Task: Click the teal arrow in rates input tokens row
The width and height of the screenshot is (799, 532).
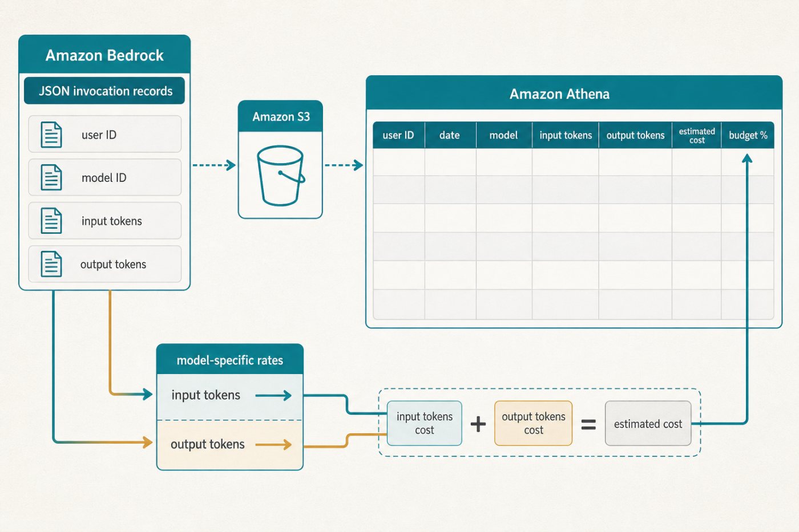Action: click(273, 395)
